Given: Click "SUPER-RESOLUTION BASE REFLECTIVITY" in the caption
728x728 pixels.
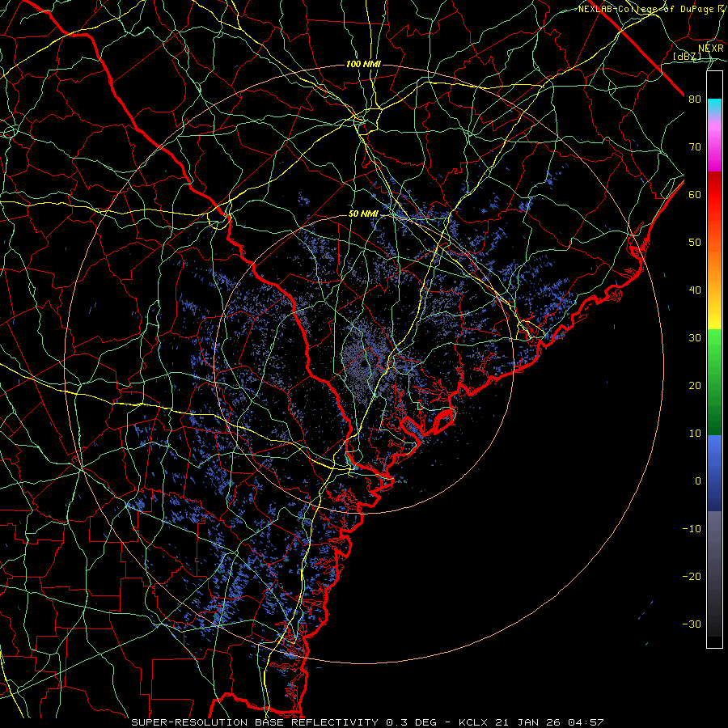Looking at the screenshot, I should coord(255,722).
